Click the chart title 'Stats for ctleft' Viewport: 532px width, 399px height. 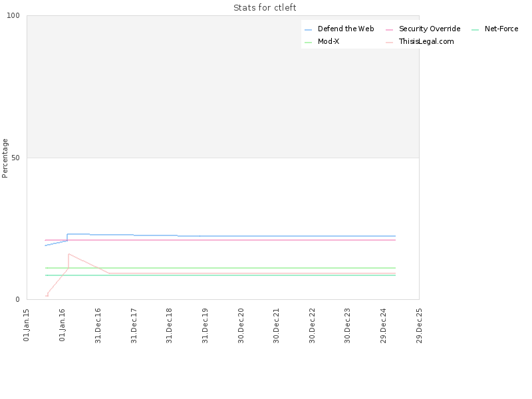click(x=265, y=8)
